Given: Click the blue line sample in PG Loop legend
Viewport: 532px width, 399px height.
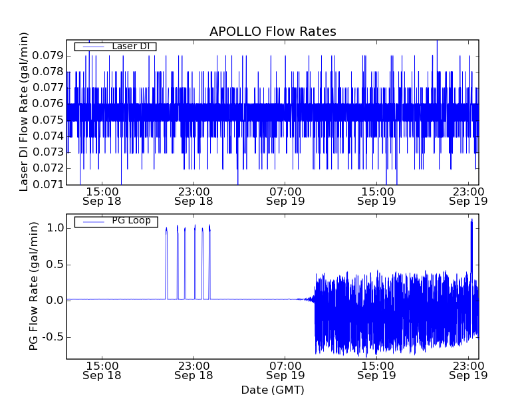Looking at the screenshot, I should tap(94, 222).
